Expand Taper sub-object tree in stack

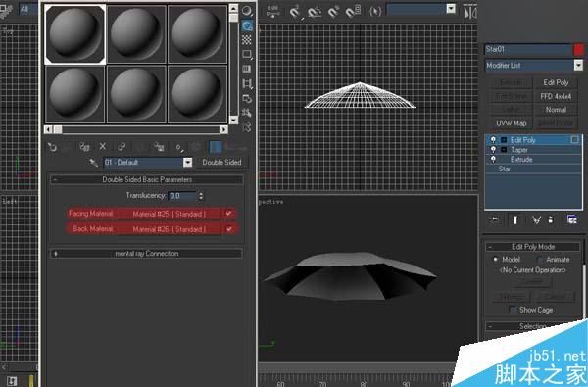(504, 150)
